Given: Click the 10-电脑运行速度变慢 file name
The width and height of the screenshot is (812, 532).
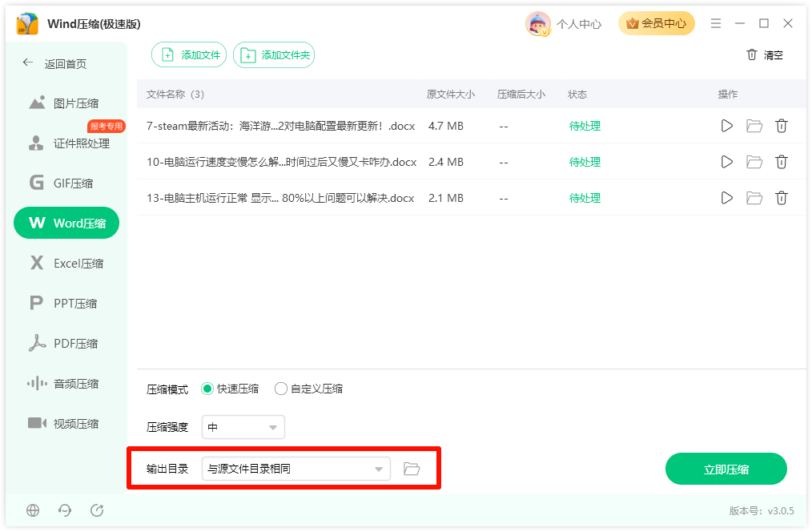Looking at the screenshot, I should pyautogui.click(x=282, y=162).
